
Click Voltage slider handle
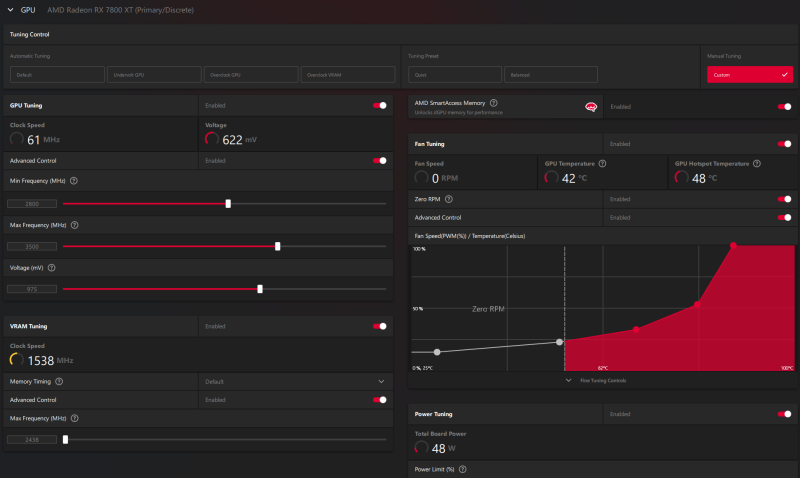click(x=260, y=289)
